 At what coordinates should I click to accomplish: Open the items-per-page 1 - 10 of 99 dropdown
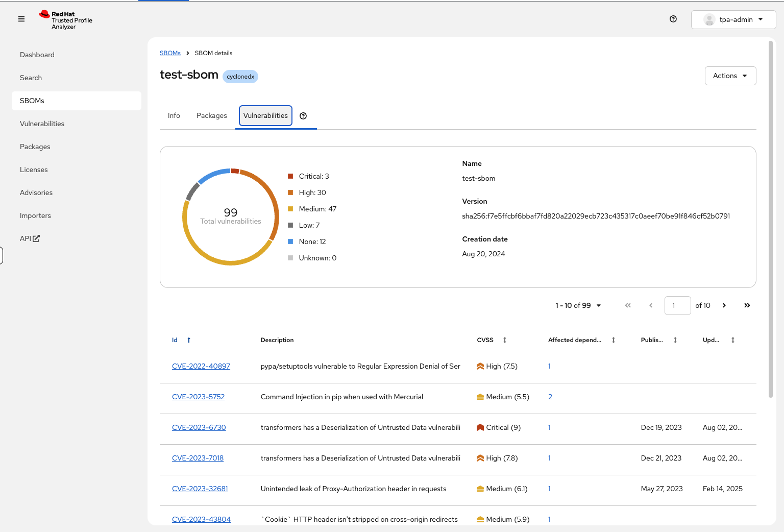pyautogui.click(x=578, y=305)
